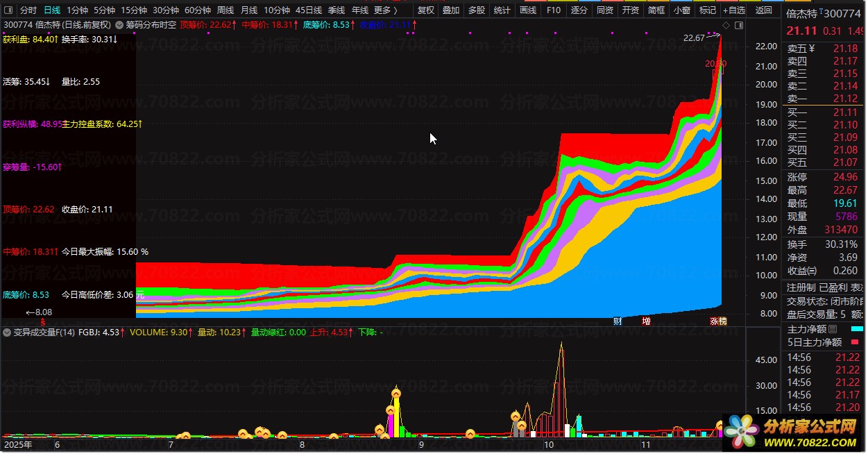868x454 pixels.
Task: Select the 45日线 period tab
Action: pos(308,10)
